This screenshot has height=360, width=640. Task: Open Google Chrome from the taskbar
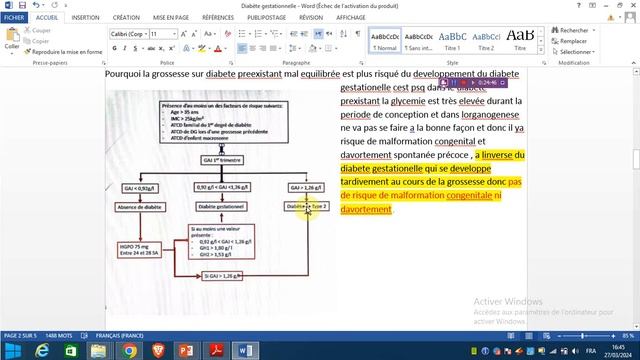coord(129,351)
